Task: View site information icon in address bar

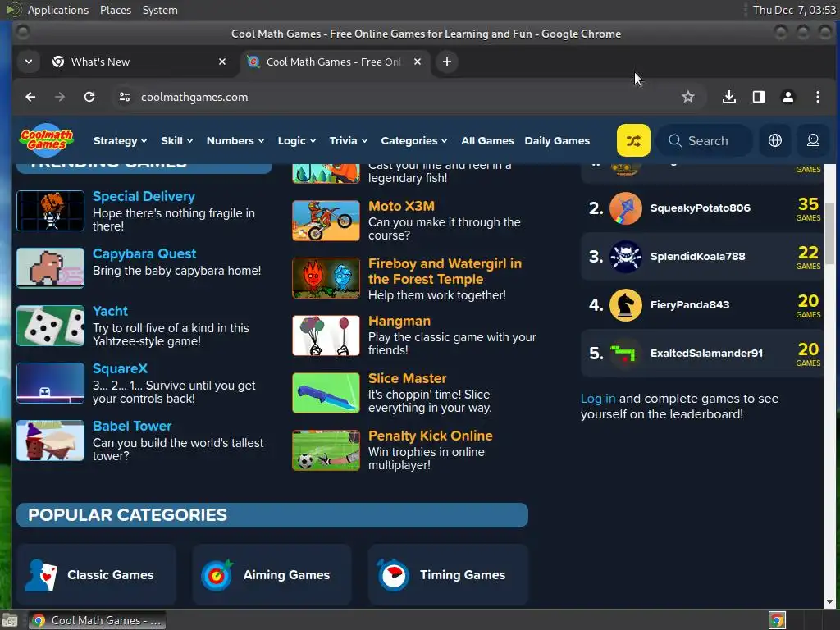Action: pos(125,97)
